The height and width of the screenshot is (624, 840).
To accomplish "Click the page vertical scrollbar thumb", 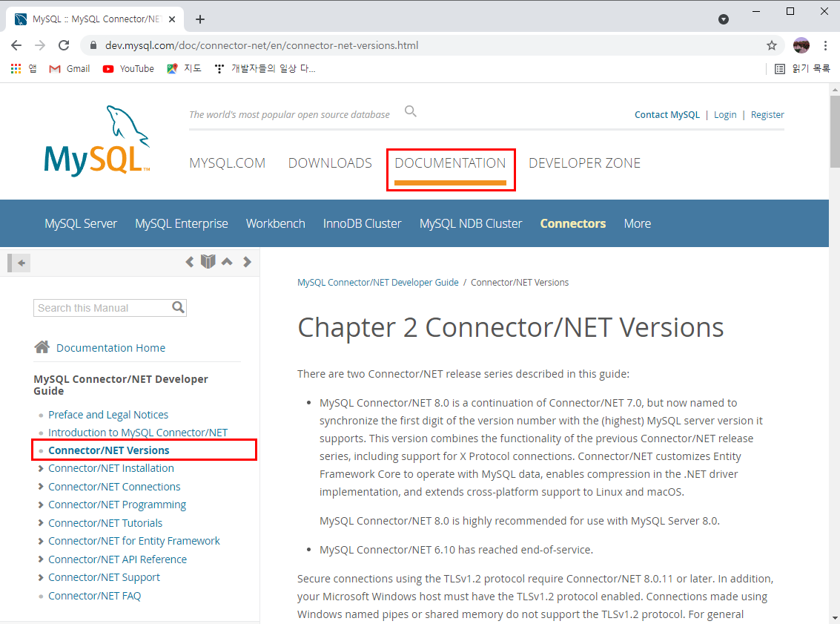I will [x=835, y=131].
